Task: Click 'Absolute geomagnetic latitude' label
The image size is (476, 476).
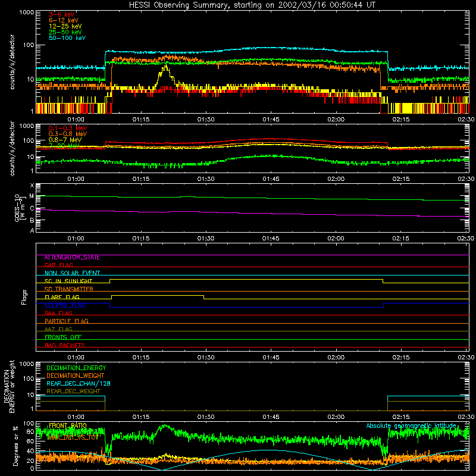Action: pyautogui.click(x=411, y=426)
